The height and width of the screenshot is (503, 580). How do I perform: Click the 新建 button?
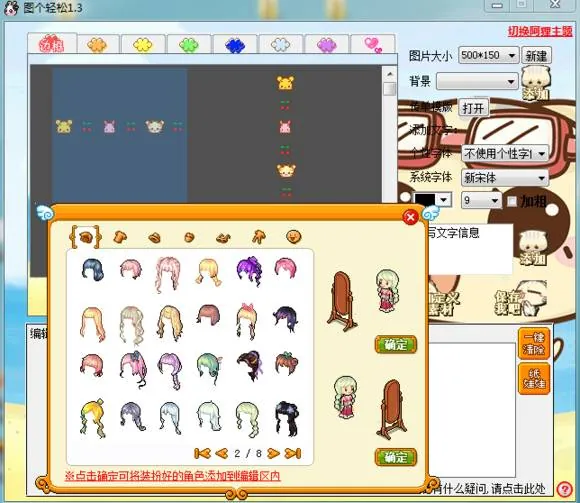536,56
